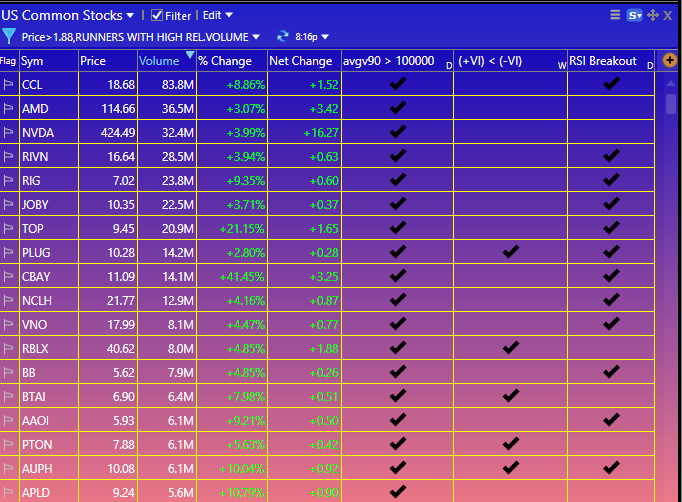This screenshot has width=682, height=502.
Task: Flag the RIVN row
Action: 8,156
